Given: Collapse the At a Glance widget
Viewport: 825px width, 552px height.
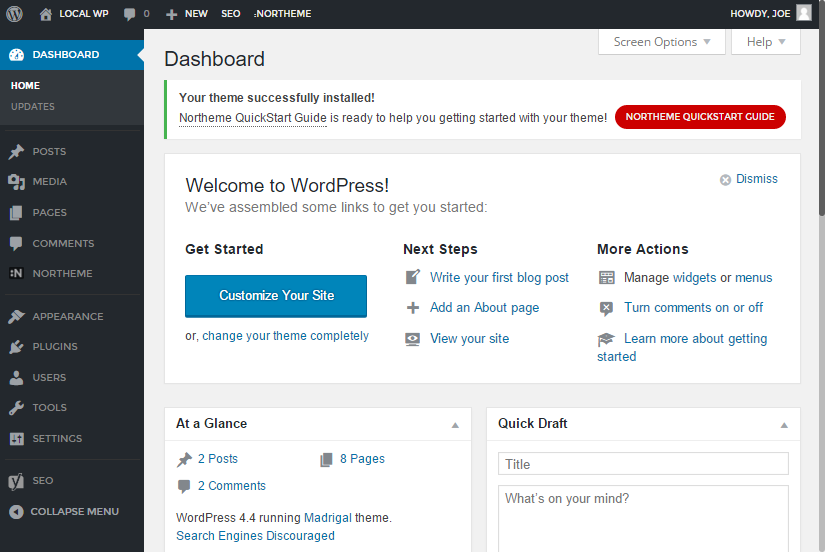Looking at the screenshot, I should (x=455, y=424).
